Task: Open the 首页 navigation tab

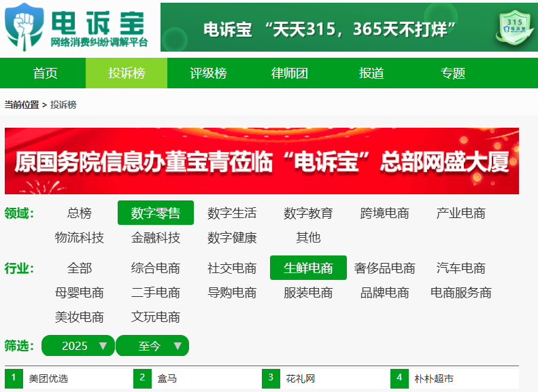Action: coord(45,73)
